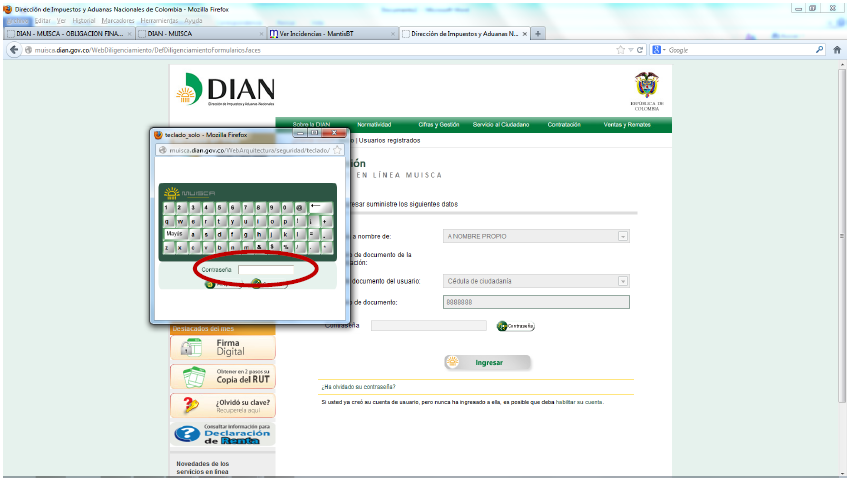
Task: Follow the ¿Ha olvidado su contraseña? link
Action: click(358, 387)
